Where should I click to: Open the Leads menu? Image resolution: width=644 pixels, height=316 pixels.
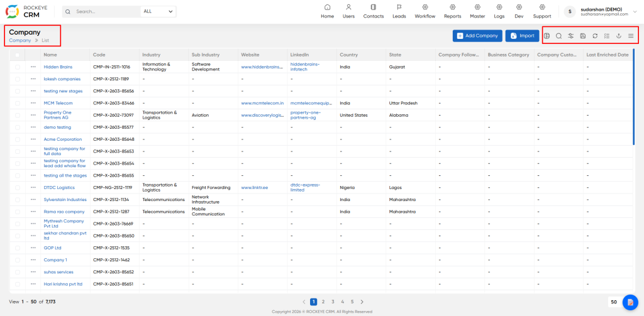point(399,11)
